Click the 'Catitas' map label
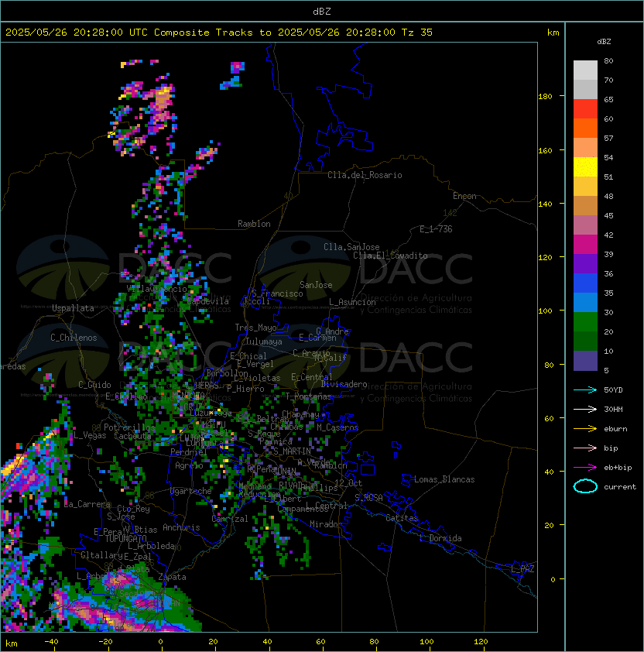Viewport: 644px width, 652px height. pyautogui.click(x=402, y=518)
